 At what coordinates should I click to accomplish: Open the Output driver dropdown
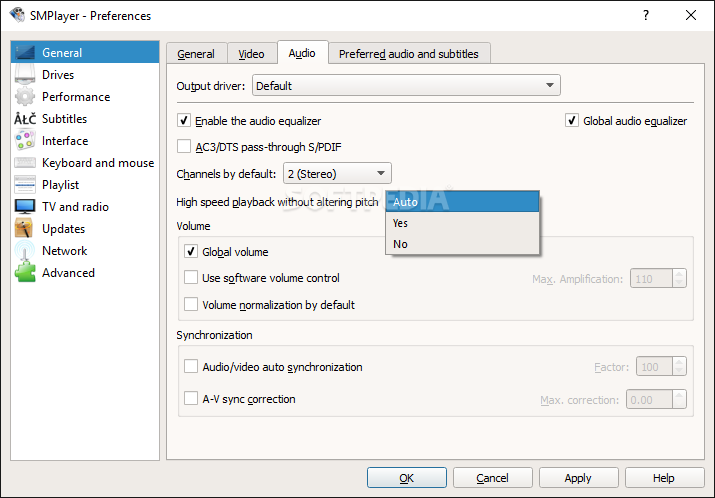(406, 85)
